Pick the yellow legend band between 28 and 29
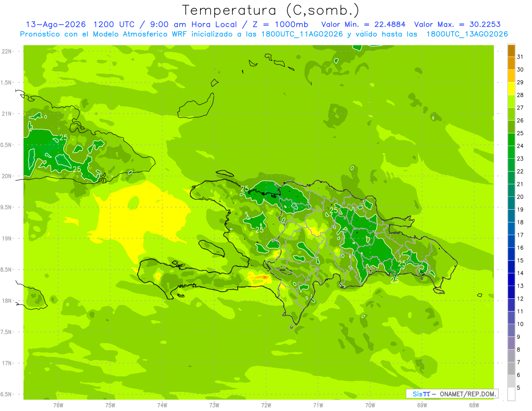The image size is (532, 411). click(x=511, y=88)
